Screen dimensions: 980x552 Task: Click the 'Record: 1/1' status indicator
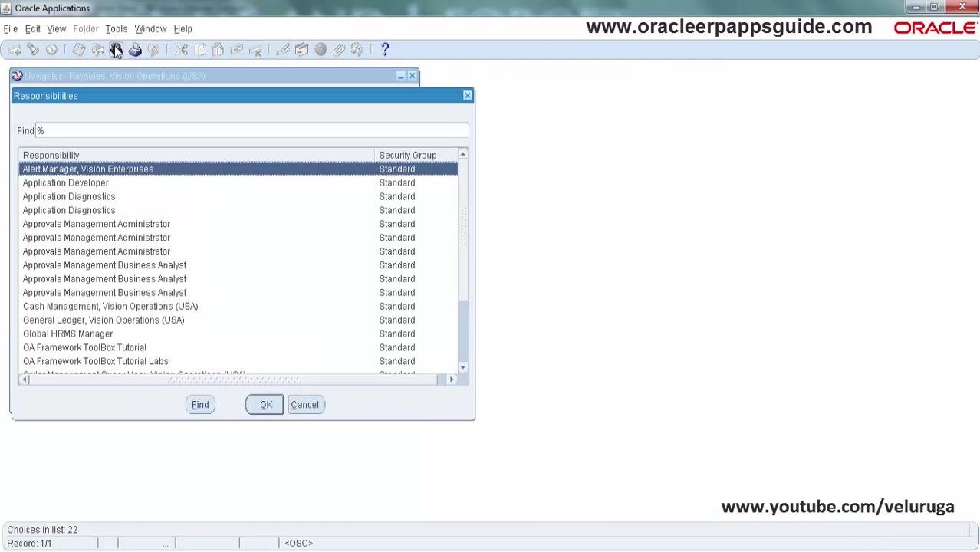[x=29, y=544]
